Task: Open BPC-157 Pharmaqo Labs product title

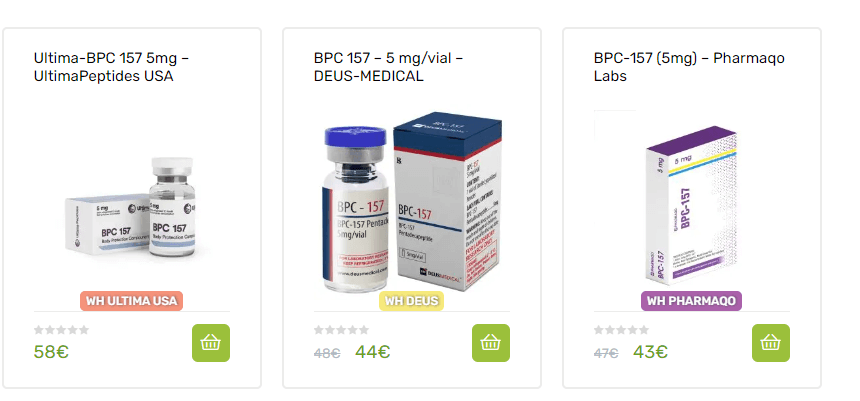Action: click(689, 67)
